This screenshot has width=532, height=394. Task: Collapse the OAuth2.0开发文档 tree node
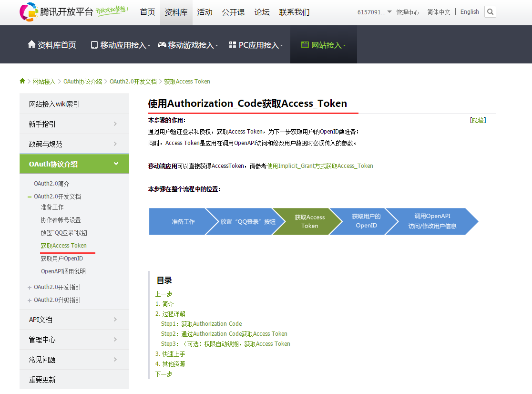point(30,197)
